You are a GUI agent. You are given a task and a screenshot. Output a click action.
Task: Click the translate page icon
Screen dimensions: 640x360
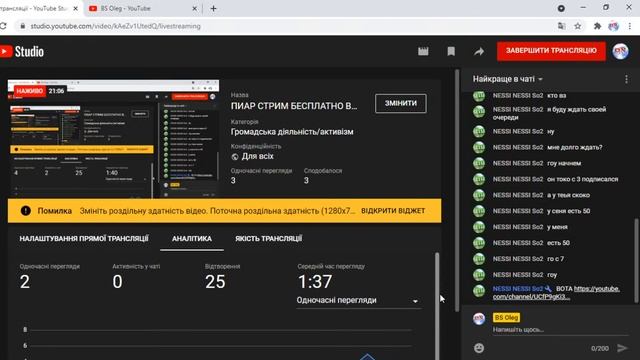562,26
